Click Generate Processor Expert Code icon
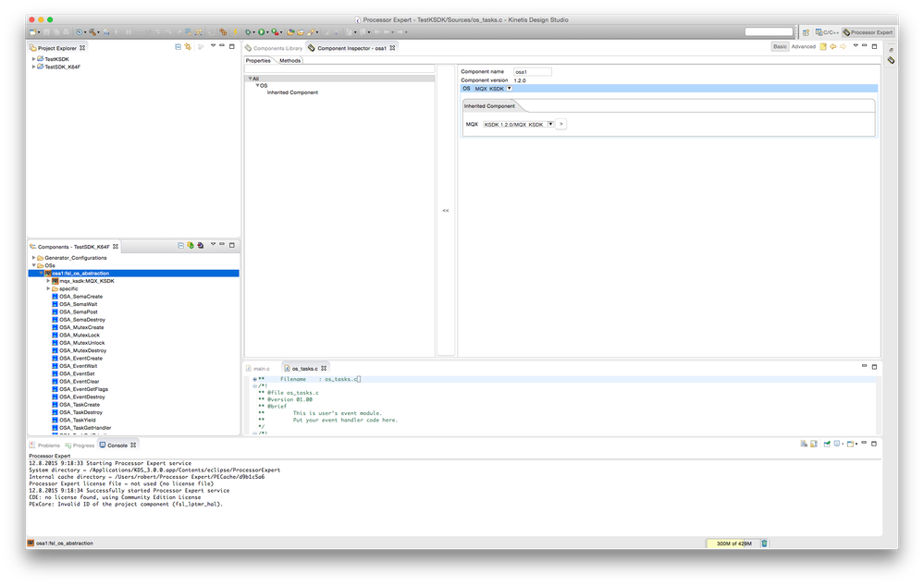 click(191, 246)
